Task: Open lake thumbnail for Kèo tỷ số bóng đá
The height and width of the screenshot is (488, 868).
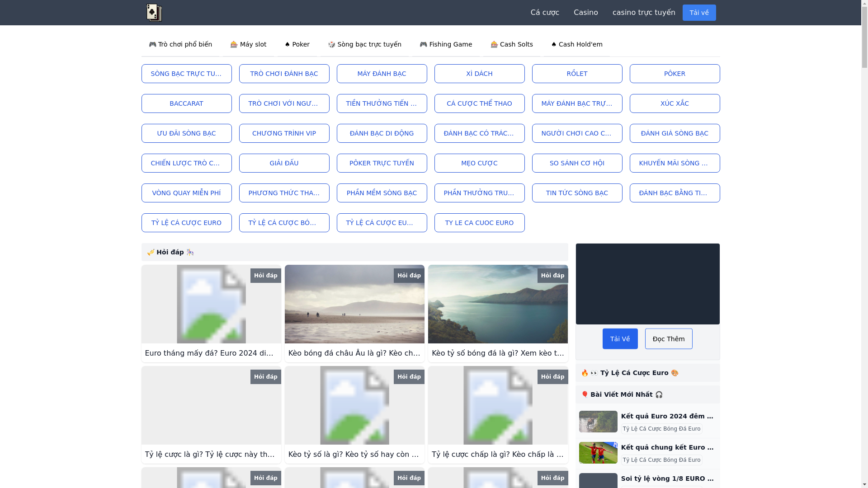Action: point(498,304)
